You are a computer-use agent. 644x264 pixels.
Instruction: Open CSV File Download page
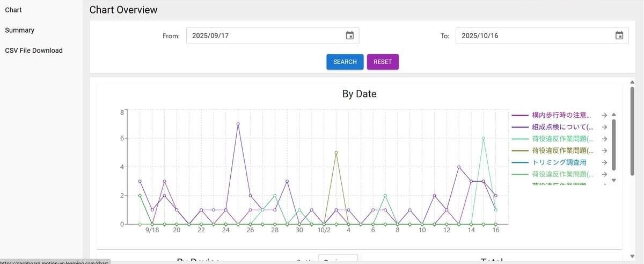tap(34, 51)
